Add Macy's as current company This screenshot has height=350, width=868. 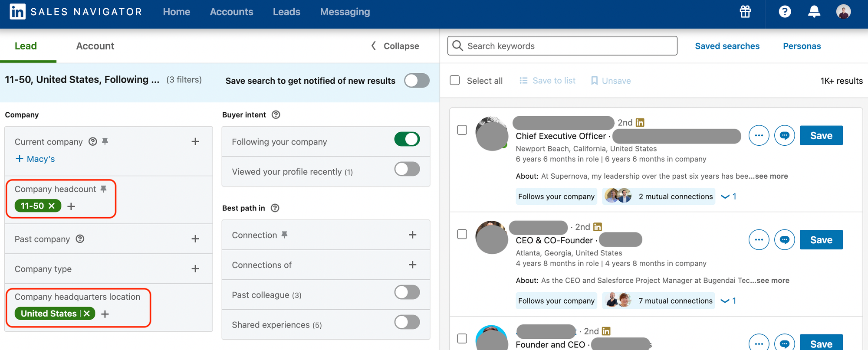pos(35,159)
